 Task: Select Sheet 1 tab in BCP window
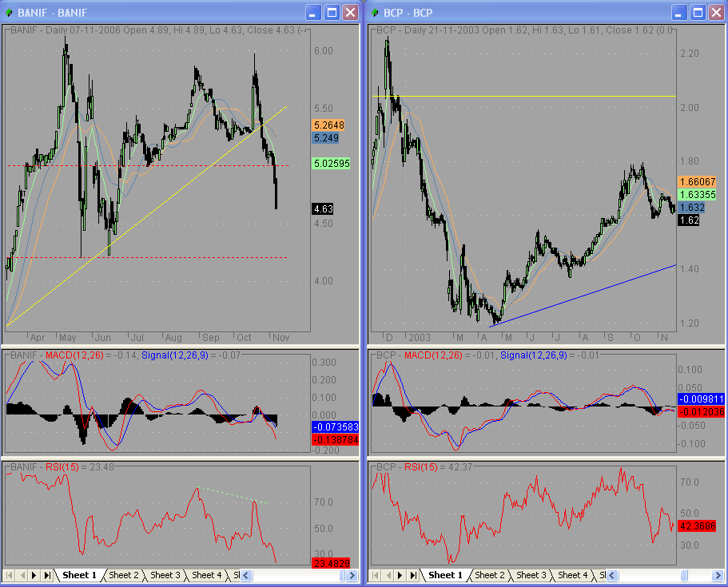coord(445,575)
